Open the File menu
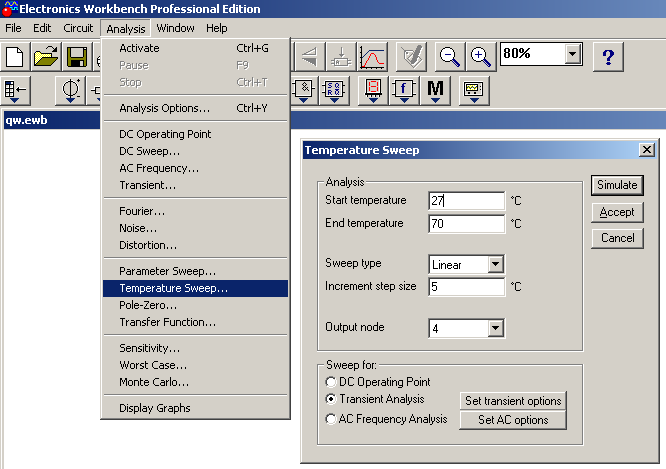666x469 pixels. click(x=13, y=28)
